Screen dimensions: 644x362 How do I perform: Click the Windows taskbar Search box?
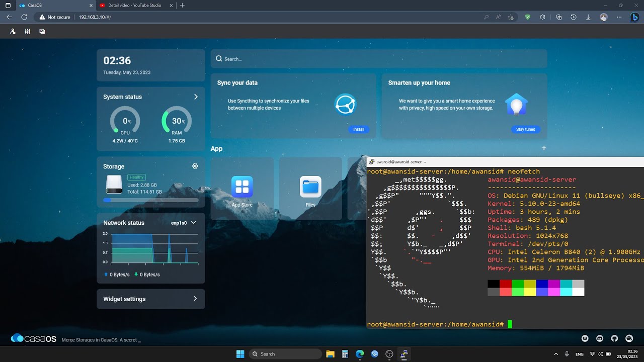[x=286, y=354]
